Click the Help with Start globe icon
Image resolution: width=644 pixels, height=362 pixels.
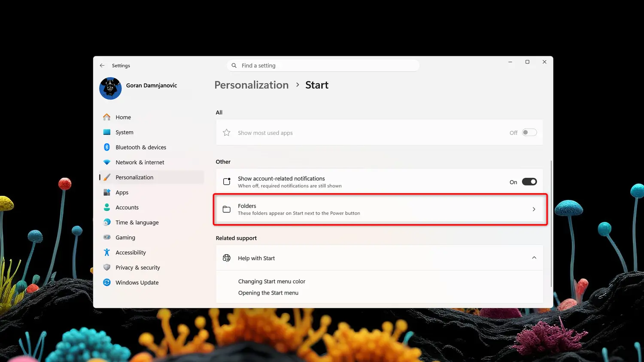[227, 258]
